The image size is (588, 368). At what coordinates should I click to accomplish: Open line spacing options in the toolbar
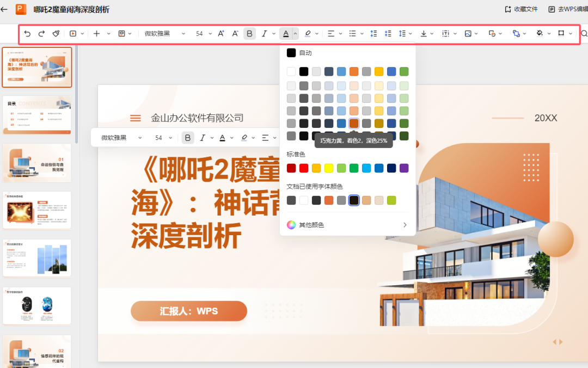[402, 33]
